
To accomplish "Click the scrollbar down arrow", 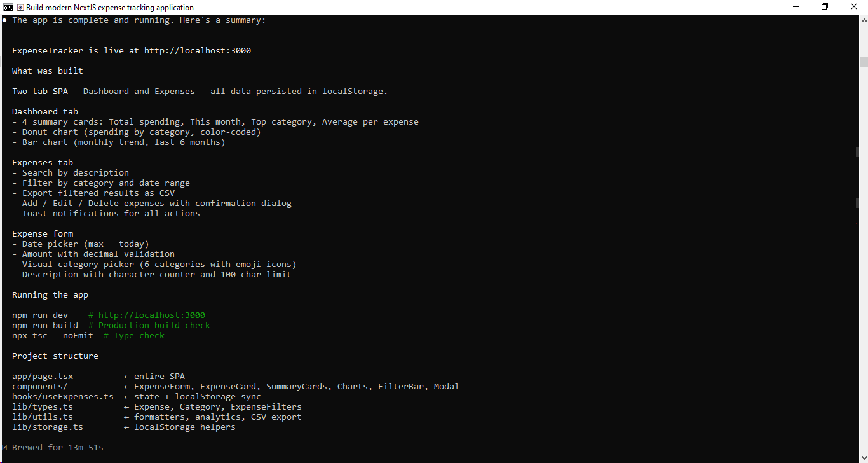I will pyautogui.click(x=863, y=458).
